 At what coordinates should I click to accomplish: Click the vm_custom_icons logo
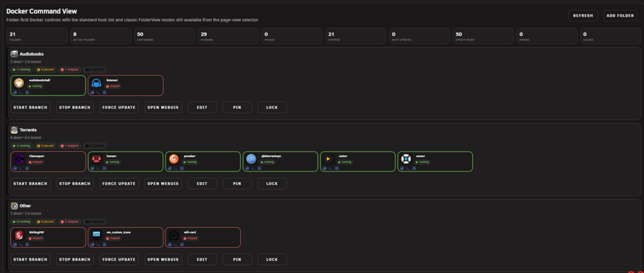click(x=96, y=235)
